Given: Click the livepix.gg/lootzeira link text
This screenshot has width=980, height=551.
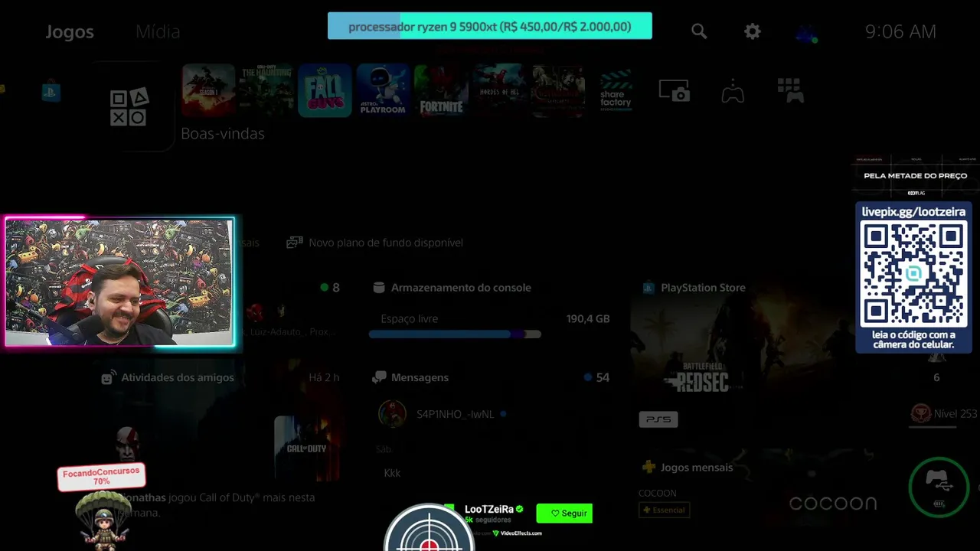Looking at the screenshot, I should [x=913, y=212].
